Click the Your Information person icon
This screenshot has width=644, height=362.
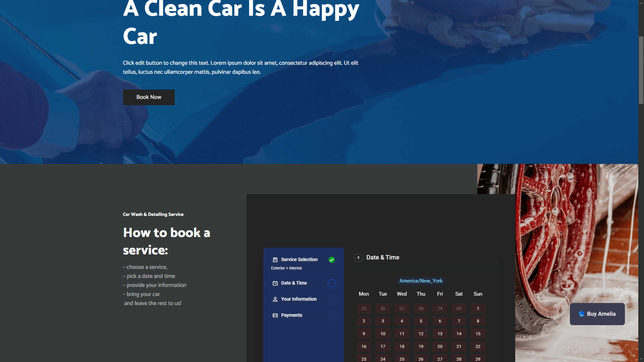point(275,299)
